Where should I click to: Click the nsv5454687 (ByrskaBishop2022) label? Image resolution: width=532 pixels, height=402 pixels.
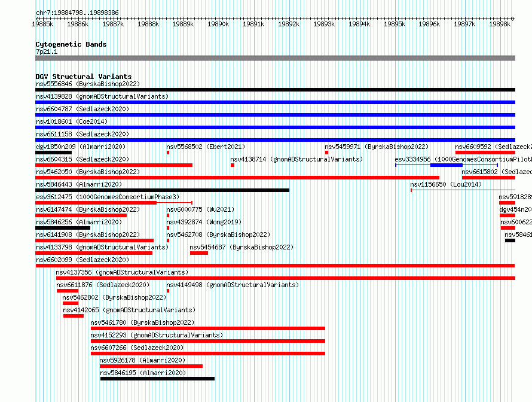tap(241, 247)
